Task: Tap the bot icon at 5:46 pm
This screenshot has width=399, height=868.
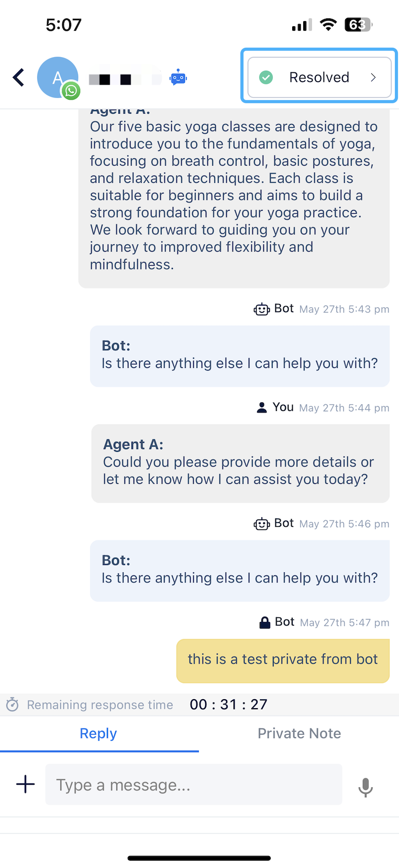Action: 261,524
